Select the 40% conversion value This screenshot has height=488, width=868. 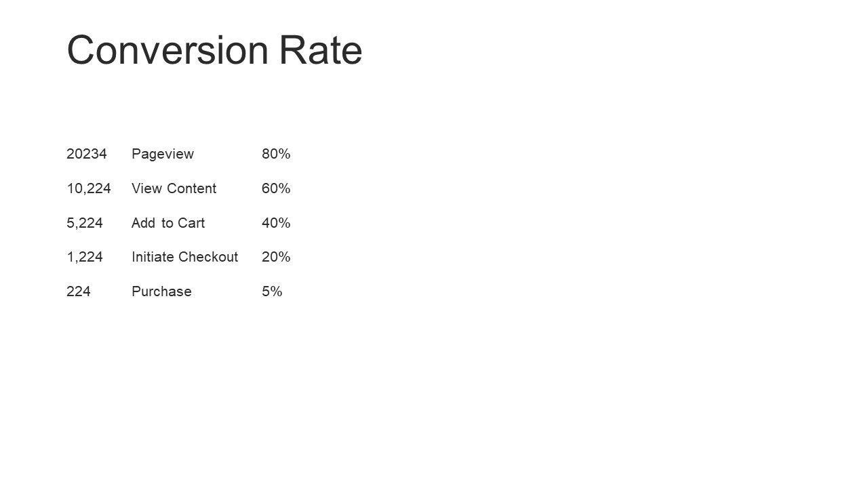pyautogui.click(x=276, y=223)
